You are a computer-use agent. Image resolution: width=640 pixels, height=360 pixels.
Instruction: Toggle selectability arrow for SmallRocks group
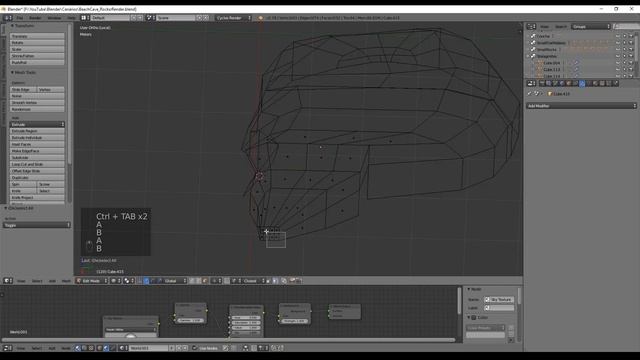coord(624,49)
